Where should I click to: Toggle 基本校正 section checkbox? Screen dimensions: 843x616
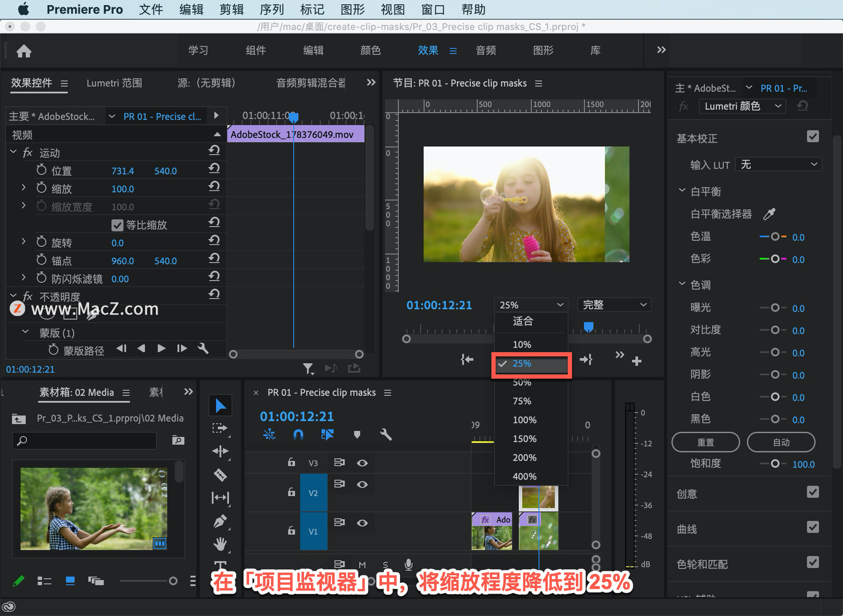(813, 136)
